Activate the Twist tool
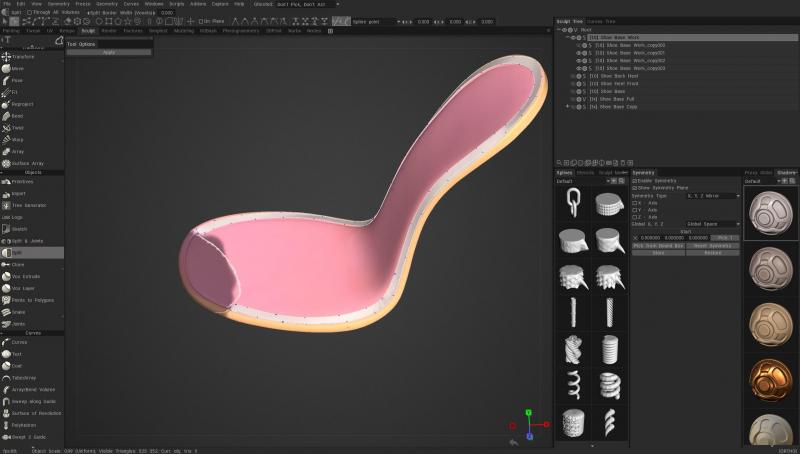 16,128
